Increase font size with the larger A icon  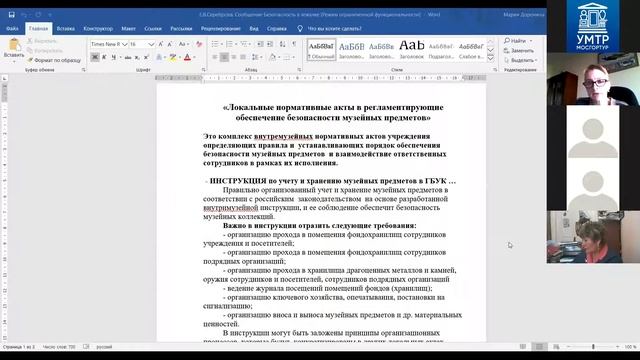pyautogui.click(x=161, y=44)
